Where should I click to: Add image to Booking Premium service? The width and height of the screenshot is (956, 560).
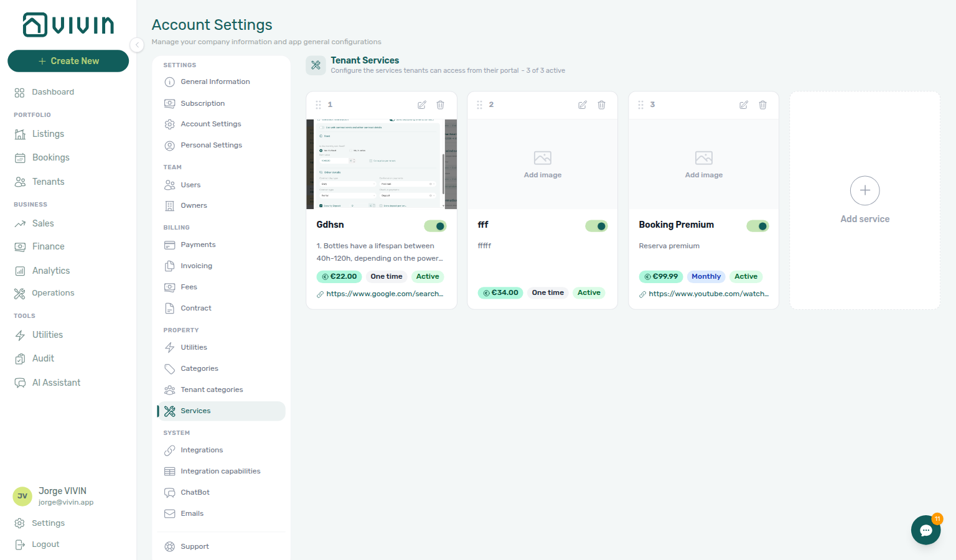click(x=704, y=165)
